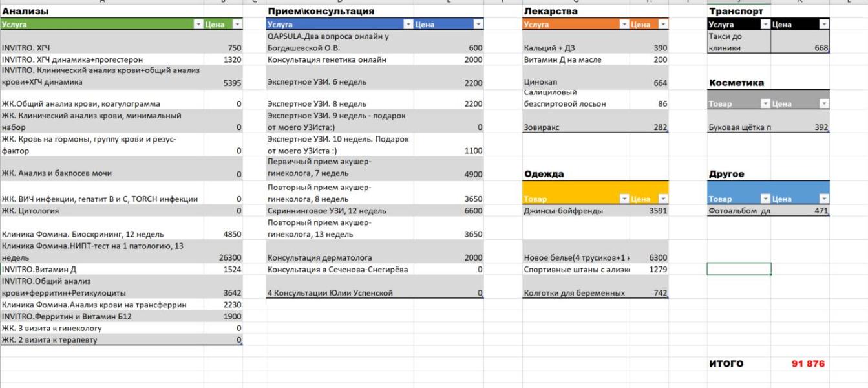Select the empty highlighted cell below Другое table

tap(739, 269)
